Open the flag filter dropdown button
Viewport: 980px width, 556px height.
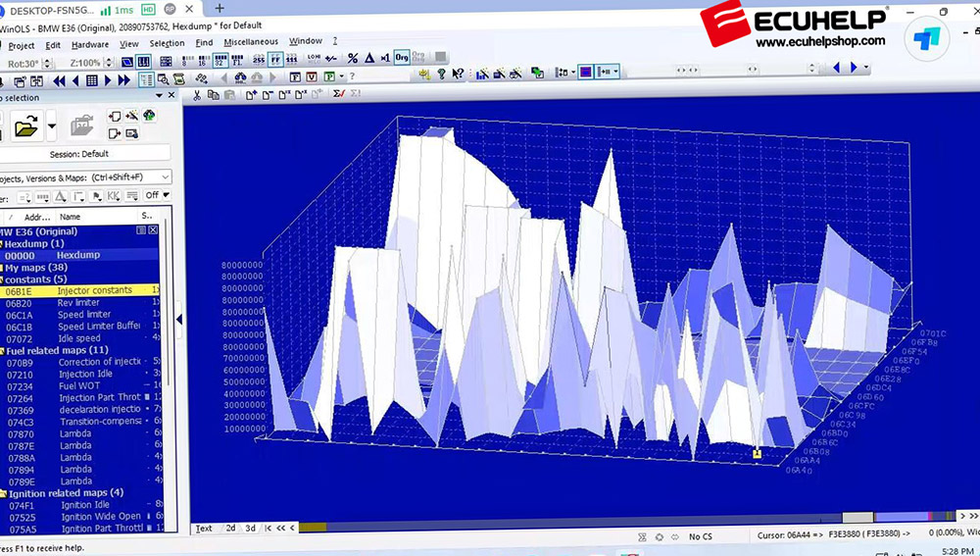tap(96, 196)
